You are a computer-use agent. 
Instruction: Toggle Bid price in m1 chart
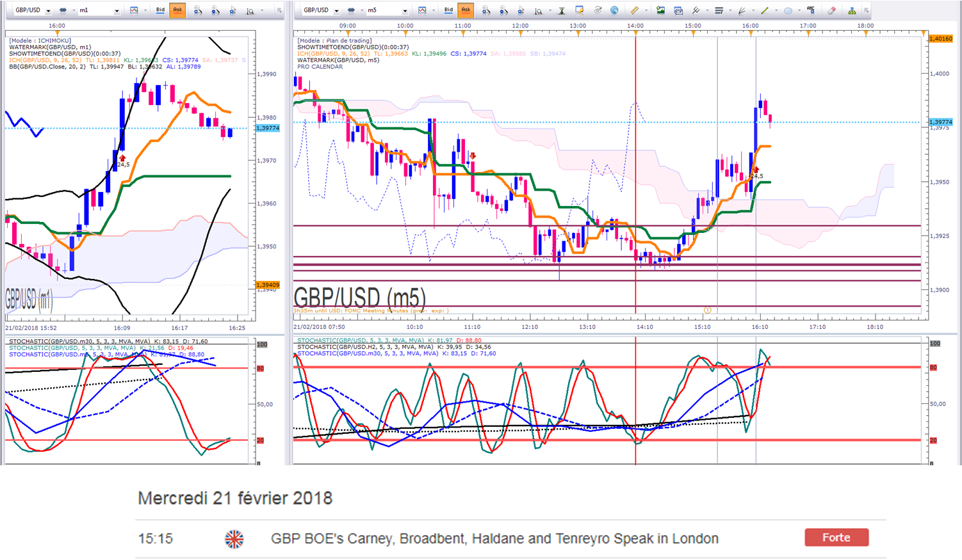coord(160,10)
